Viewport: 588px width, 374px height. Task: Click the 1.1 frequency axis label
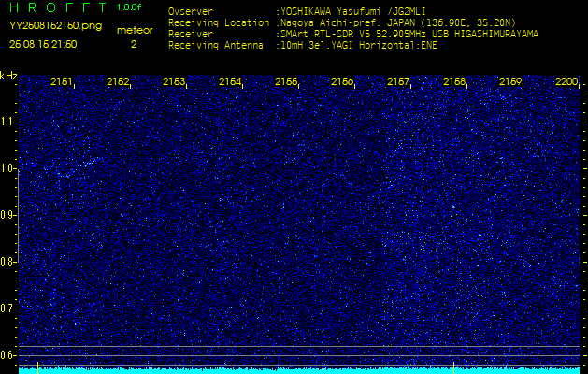7,122
